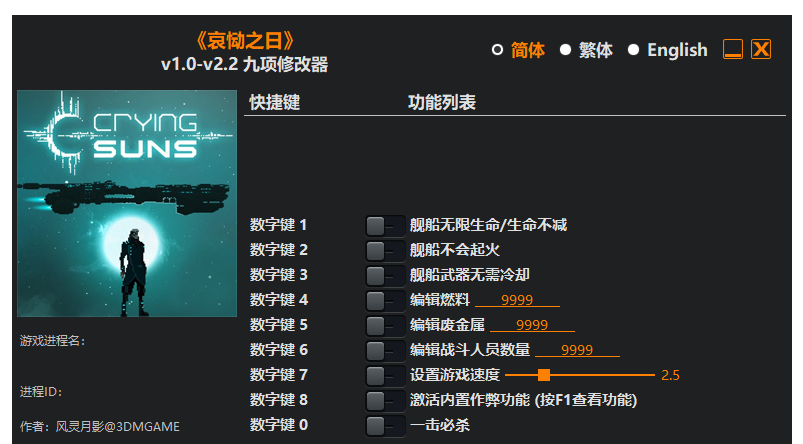
Task: Click the 数字键 2 hotkey label
Action: 279,250
